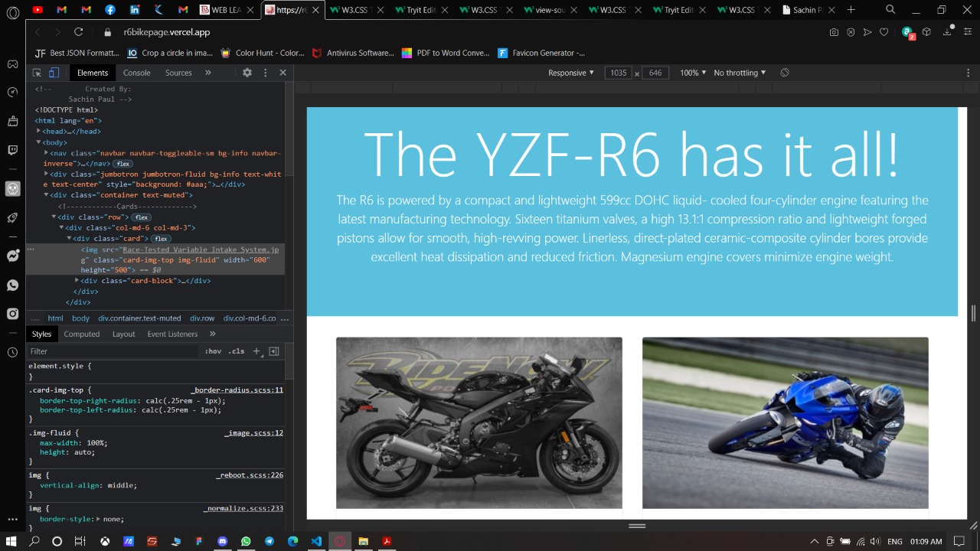Open the Facebook pinned tab
Image resolution: width=980 pixels, height=551 pixels.
110,10
